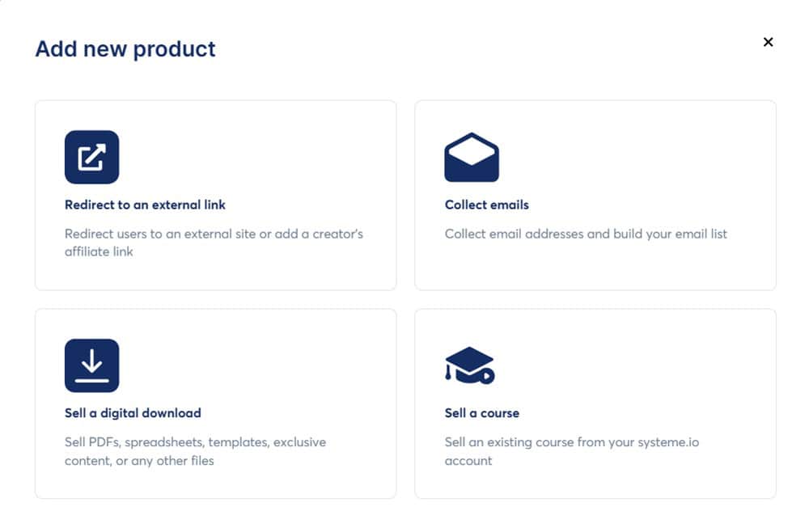Click the envelope icon for Collect emails

pos(472,156)
